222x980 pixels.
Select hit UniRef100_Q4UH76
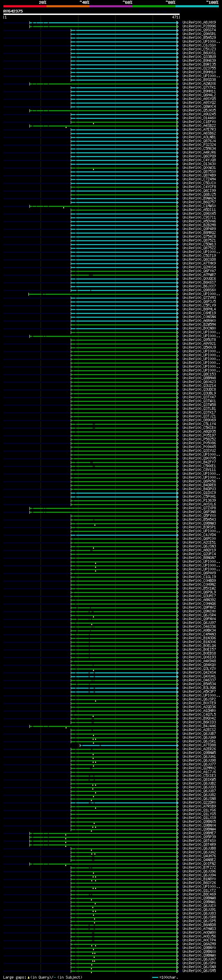click(199, 856)
